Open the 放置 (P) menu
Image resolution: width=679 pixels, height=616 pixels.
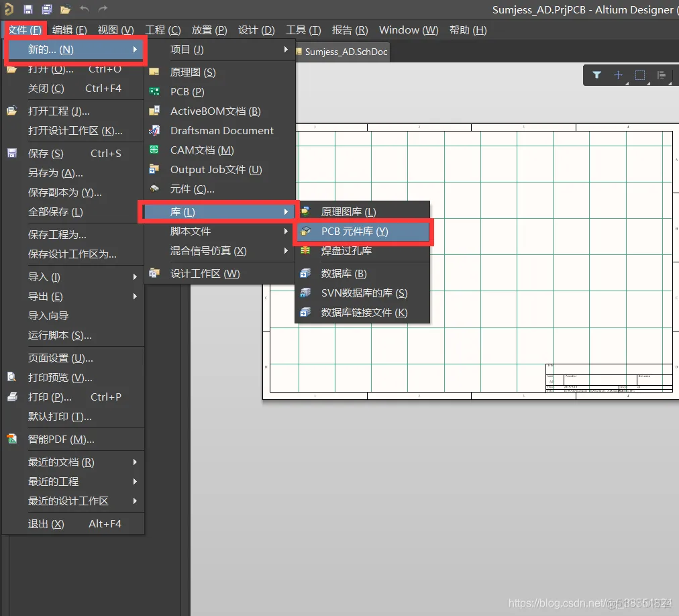[209, 30]
